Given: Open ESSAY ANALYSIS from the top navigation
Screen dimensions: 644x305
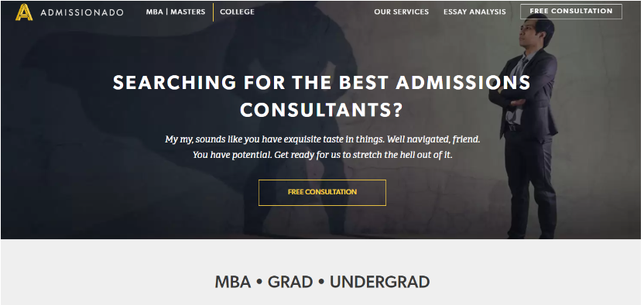Looking at the screenshot, I should click(474, 12).
